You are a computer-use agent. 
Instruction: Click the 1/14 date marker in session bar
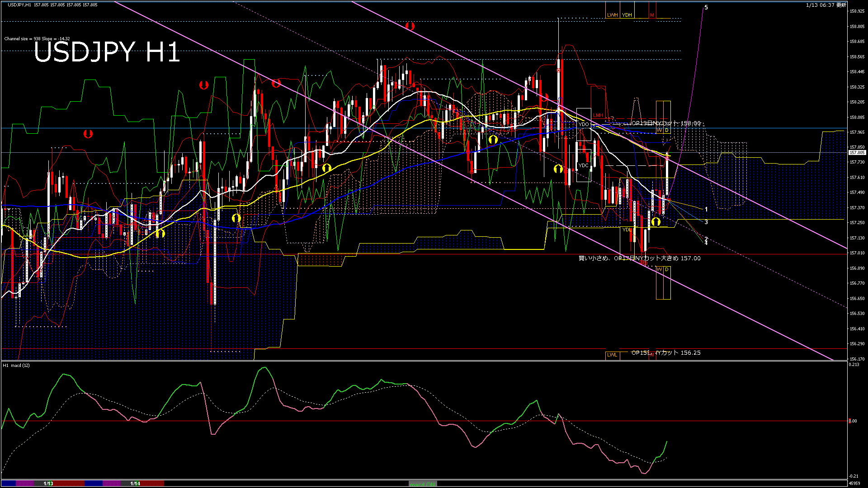point(135,483)
